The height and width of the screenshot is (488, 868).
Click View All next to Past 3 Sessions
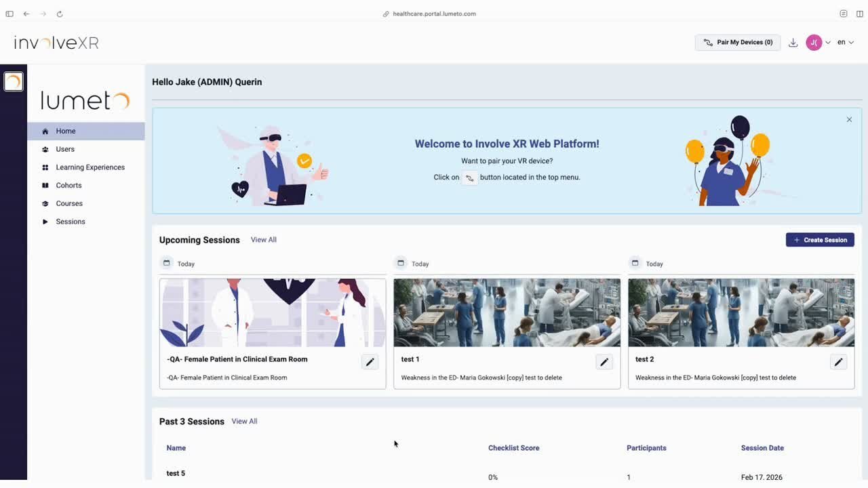[244, 422]
